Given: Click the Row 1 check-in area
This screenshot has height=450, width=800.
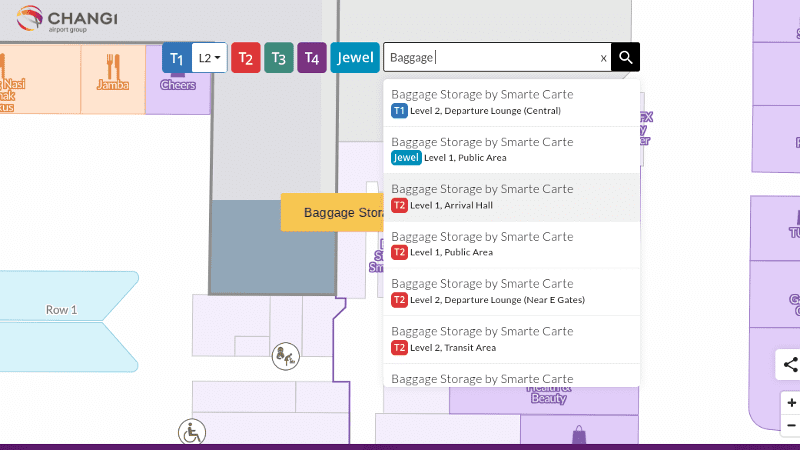Looking at the screenshot, I should click(61, 310).
